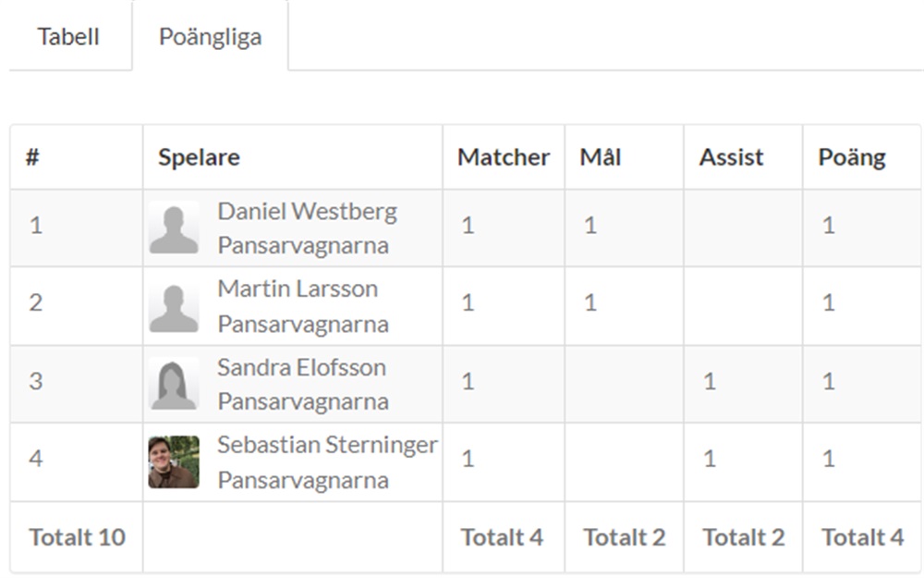Screen dimensions: 924x578
Task: Open Martin Larsson's player name link
Action: (x=298, y=289)
